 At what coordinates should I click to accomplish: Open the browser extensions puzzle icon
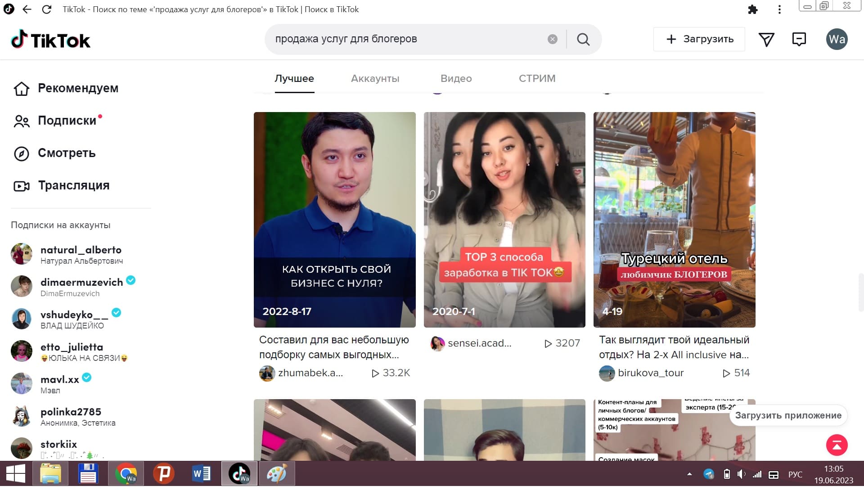(753, 9)
